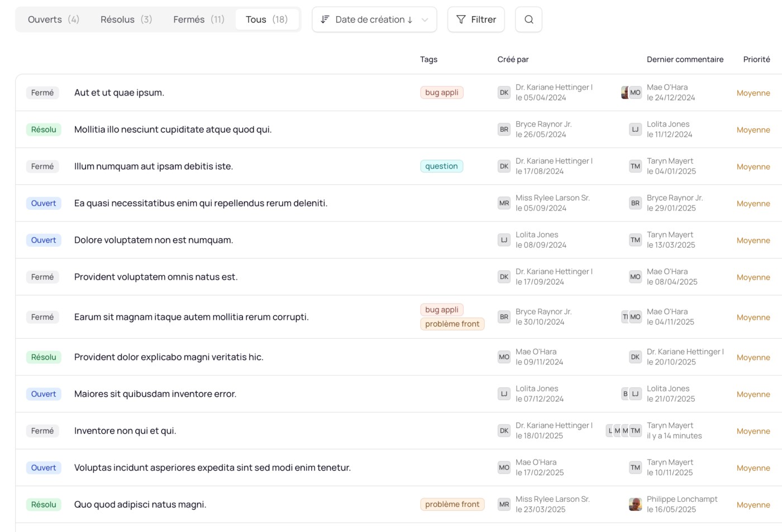Click the problème front tag on Quo quod row

tap(452, 505)
